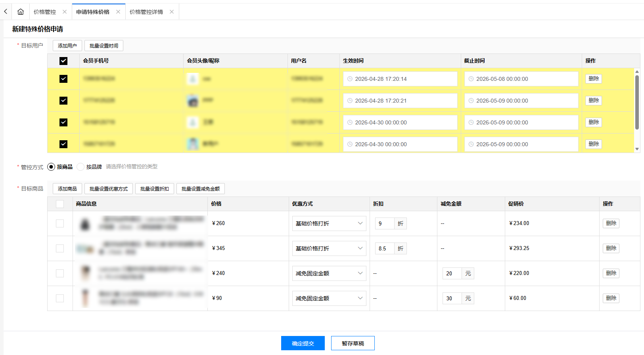Image resolution: width=644 pixels, height=355 pixels.
Task: Click the back arrow beside the tabs
Action: click(x=6, y=12)
